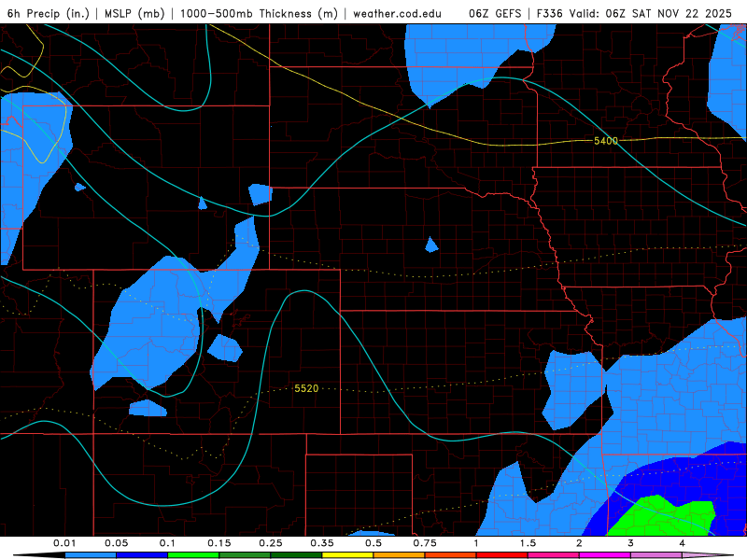The image size is (747, 560).
Task: Click the light blue 0.01–0.05 legend swatch
Action: click(x=91, y=555)
